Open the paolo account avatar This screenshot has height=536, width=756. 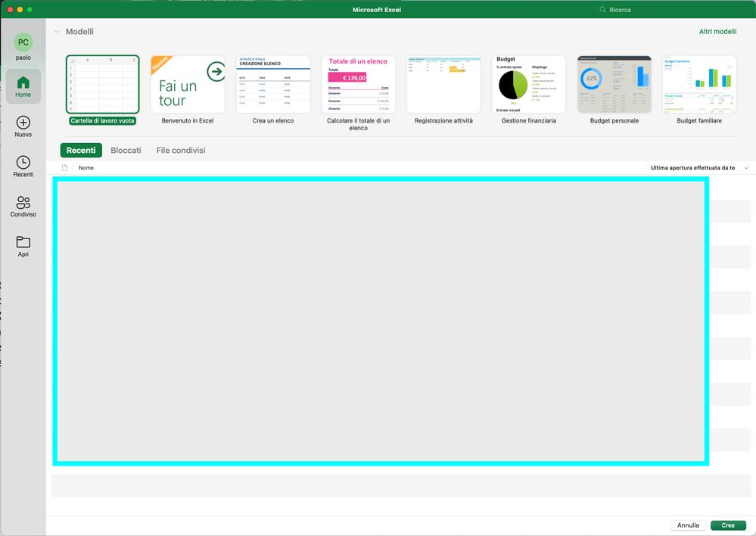click(23, 42)
